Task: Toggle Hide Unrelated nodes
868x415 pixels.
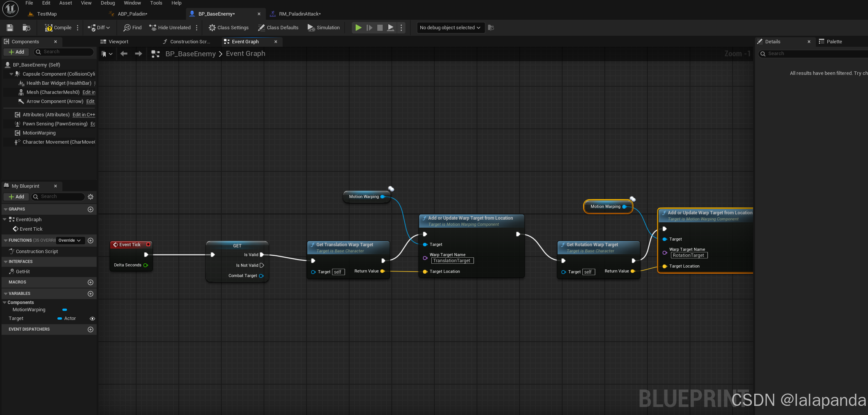Action: click(x=170, y=28)
